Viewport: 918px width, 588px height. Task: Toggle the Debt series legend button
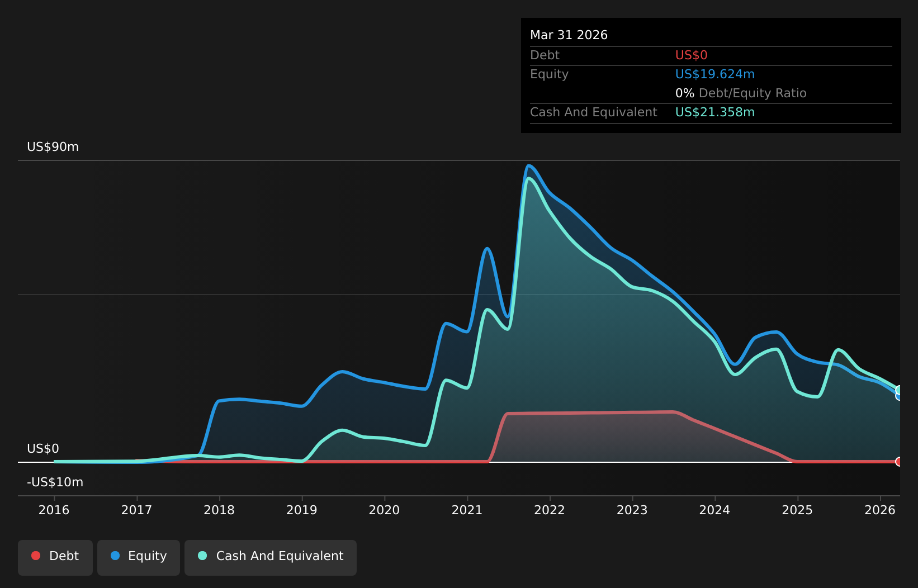(x=55, y=557)
